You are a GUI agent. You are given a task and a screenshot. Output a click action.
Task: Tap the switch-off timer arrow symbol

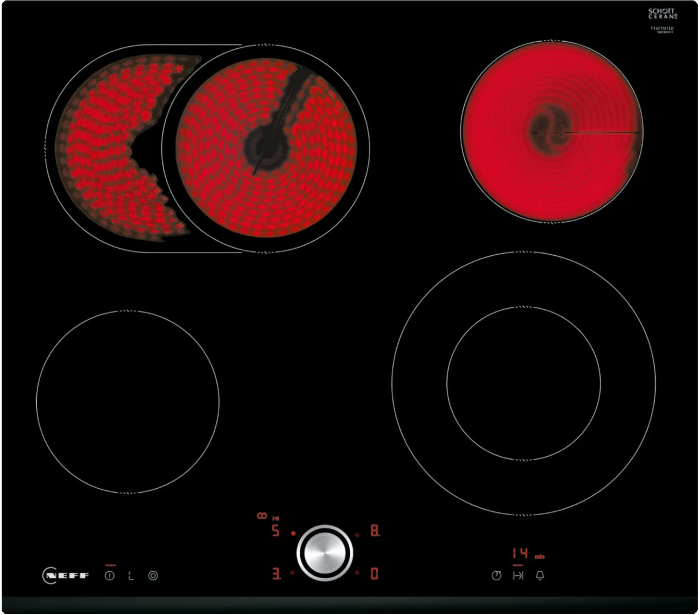(x=518, y=576)
